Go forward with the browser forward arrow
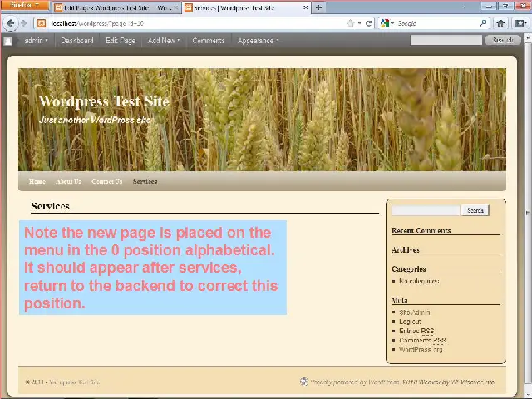532x399 pixels. coord(23,23)
